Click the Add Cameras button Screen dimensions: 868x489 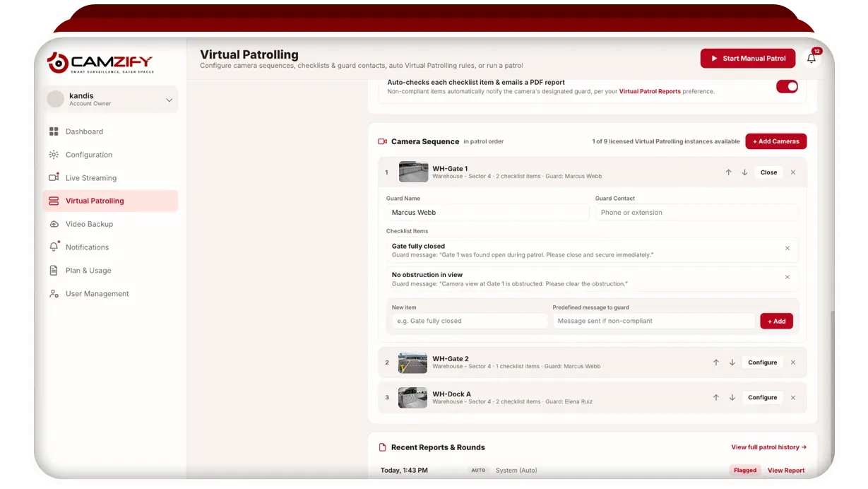[775, 141]
